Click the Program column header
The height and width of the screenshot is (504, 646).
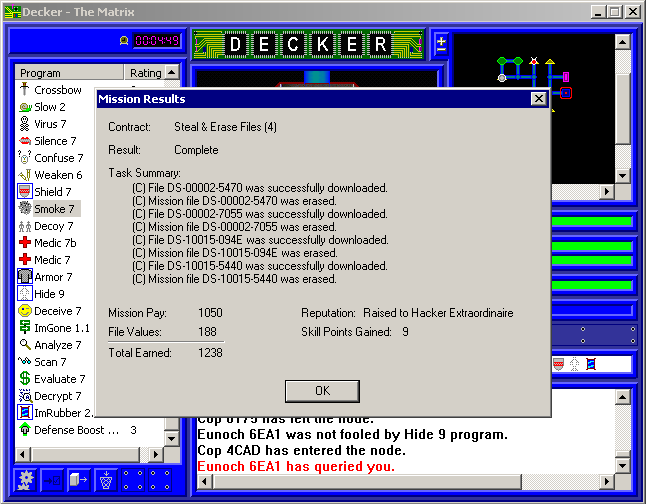tap(69, 73)
